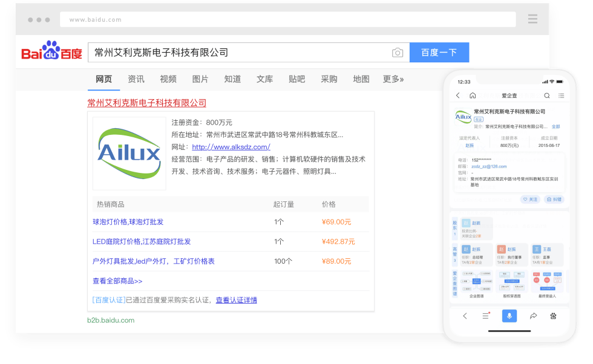Open the 地图 tab
593x364 pixels.
click(361, 79)
